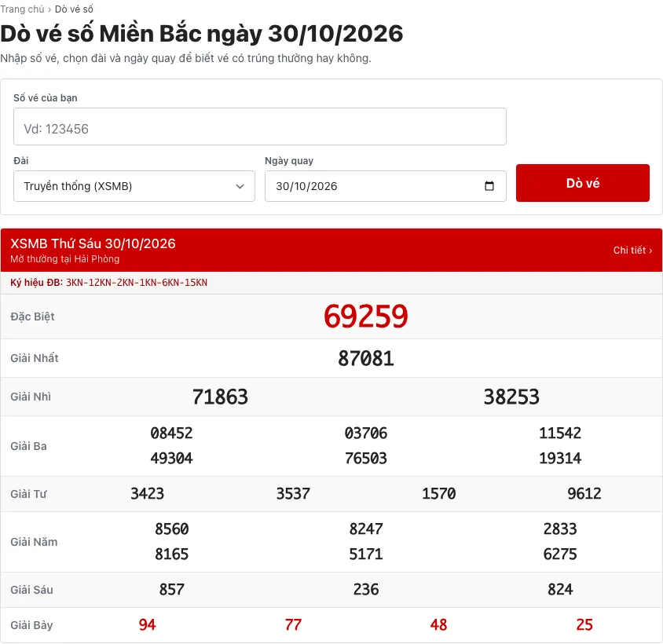Click the Dò vé số breadcrumb

pyautogui.click(x=74, y=9)
